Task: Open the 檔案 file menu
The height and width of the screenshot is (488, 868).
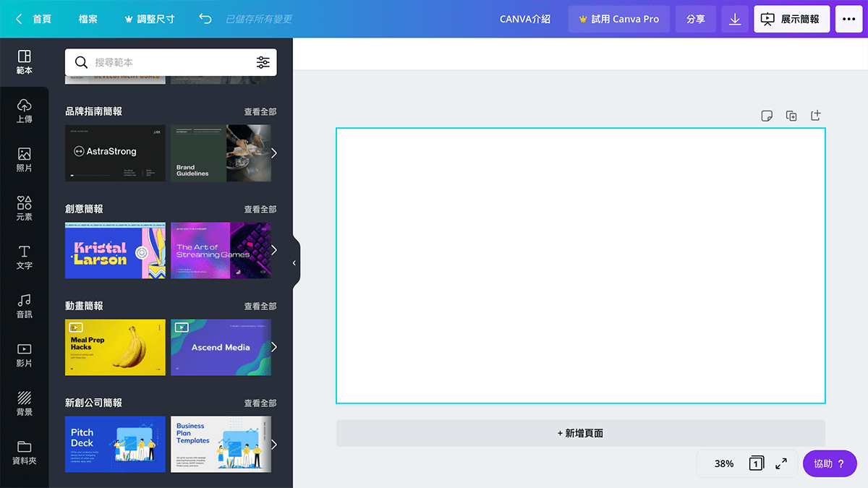Action: pos(88,19)
